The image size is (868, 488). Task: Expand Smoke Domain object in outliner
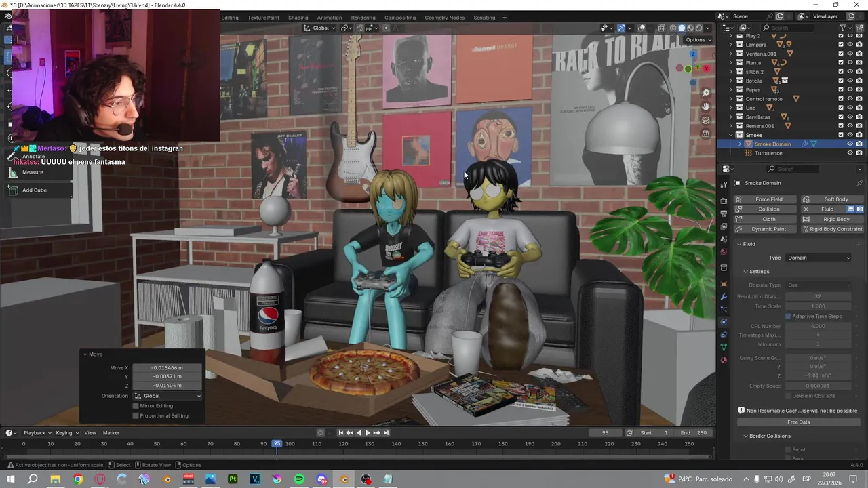point(740,144)
